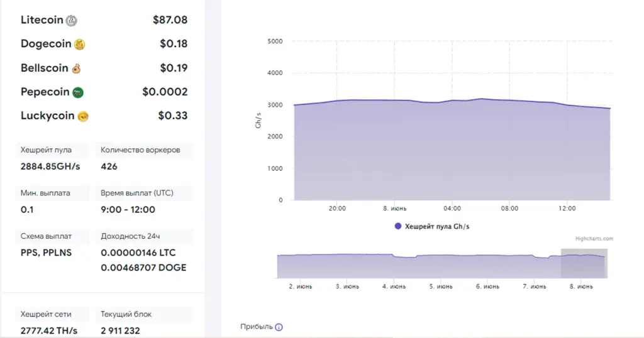The width and height of the screenshot is (644, 338).
Task: Click the payout scheme PPS, PPLNS
Action: pos(46,253)
